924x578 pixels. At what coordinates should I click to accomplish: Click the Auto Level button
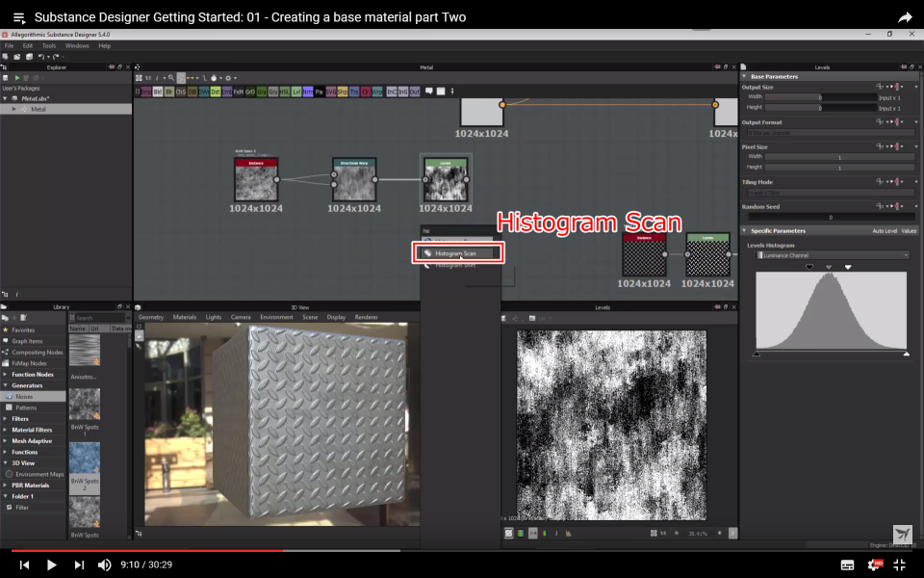click(885, 231)
